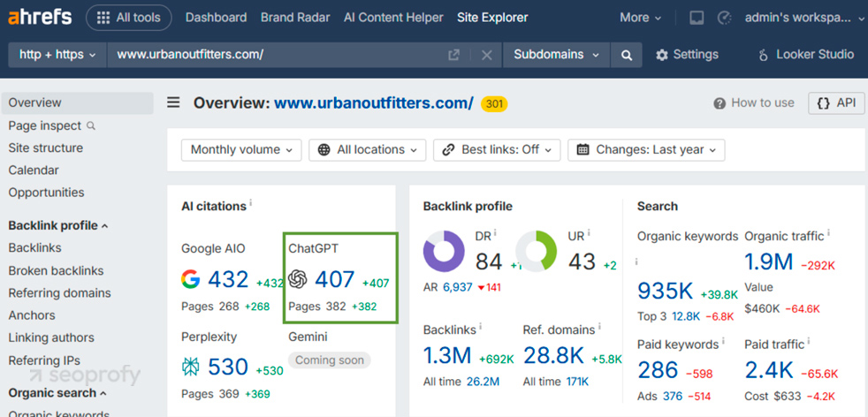Open All locations dropdown
This screenshot has height=417, width=868.
(368, 150)
